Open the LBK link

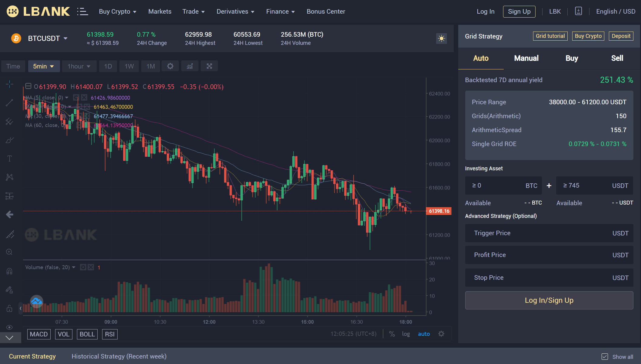pos(555,12)
